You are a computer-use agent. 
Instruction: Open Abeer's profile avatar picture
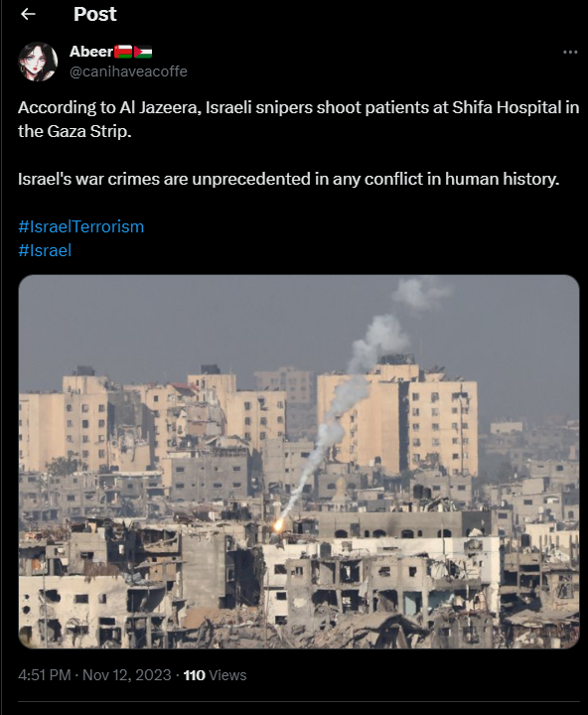pyautogui.click(x=38, y=62)
